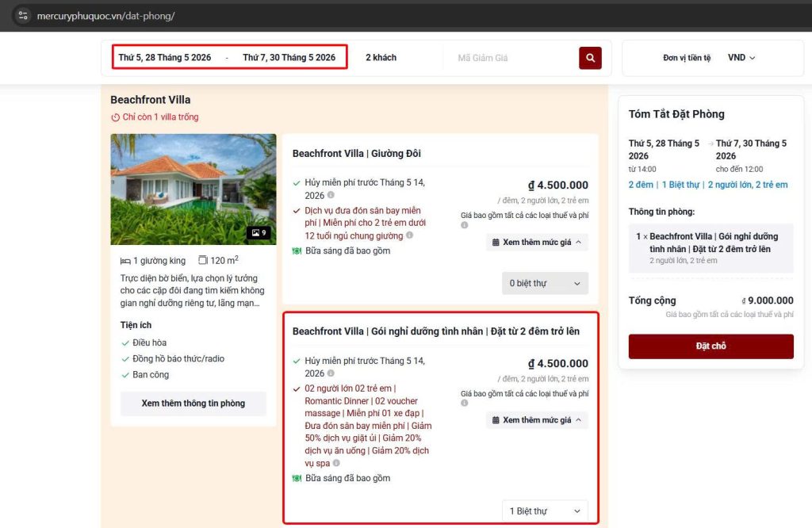Click info icon after 'ngủ chung giường' text
This screenshot has height=528, width=812.
(409, 235)
